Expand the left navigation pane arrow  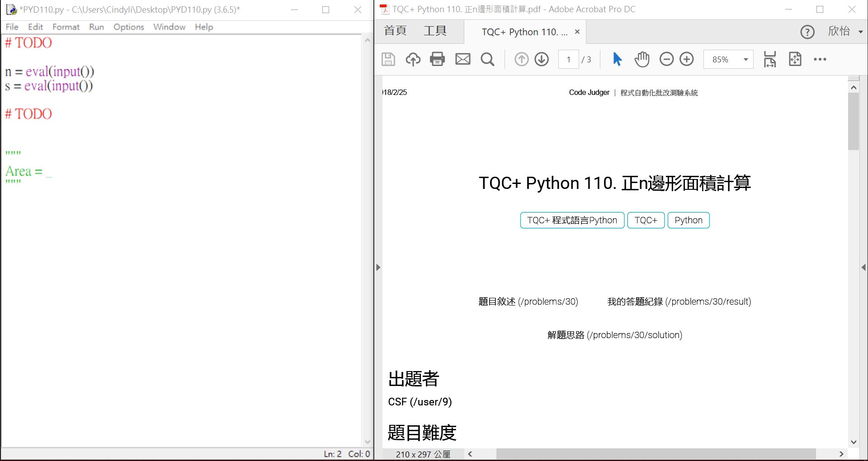click(378, 267)
